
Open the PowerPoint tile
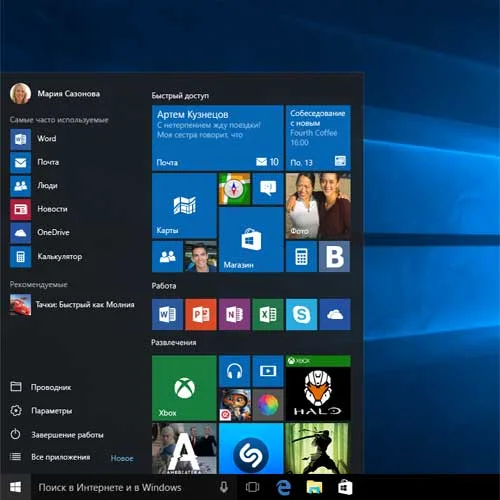tap(201, 314)
